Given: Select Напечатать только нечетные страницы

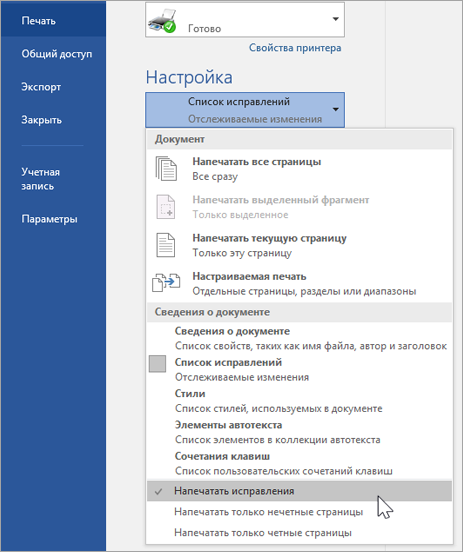Looking at the screenshot, I should point(299,512).
